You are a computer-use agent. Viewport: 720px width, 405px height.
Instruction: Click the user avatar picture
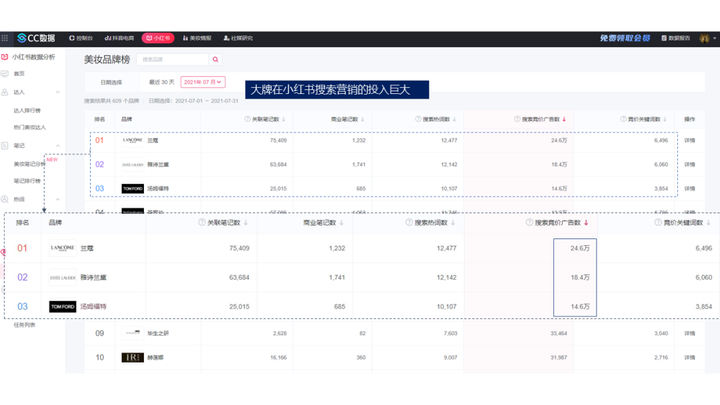(x=704, y=38)
